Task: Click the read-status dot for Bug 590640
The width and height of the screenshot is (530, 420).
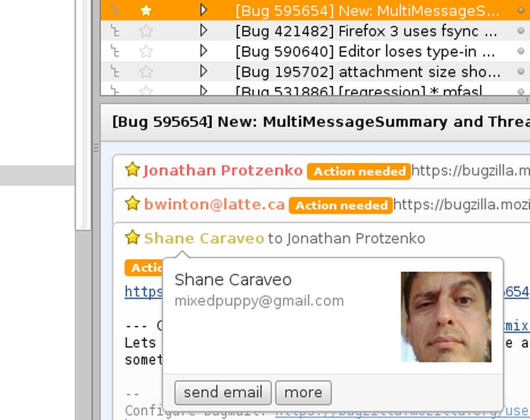Action: tap(520, 51)
